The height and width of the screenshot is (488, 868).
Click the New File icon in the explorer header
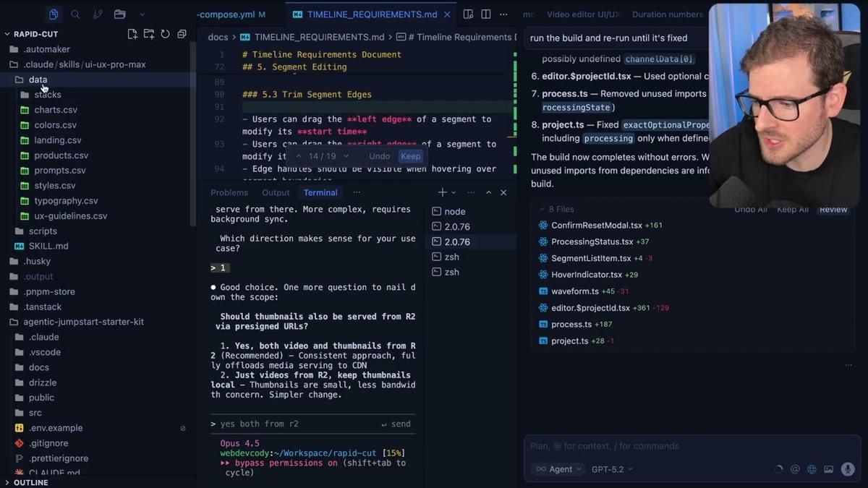click(132, 34)
